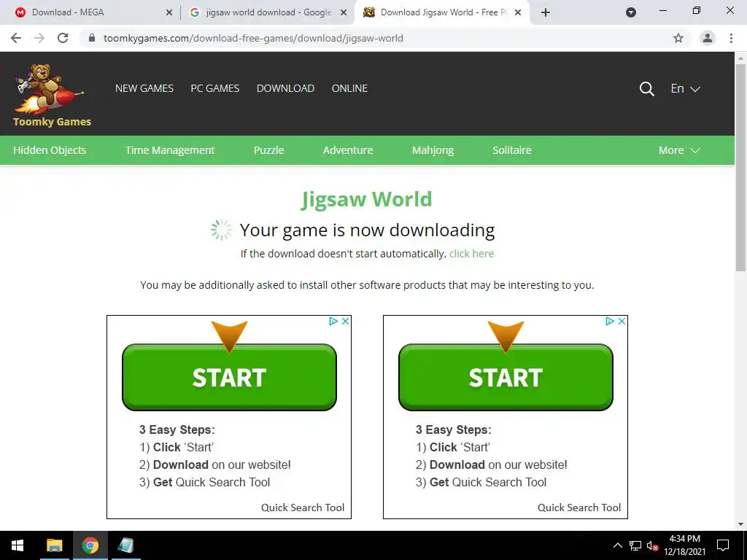Bookmark this page with the star icon

pos(678,38)
